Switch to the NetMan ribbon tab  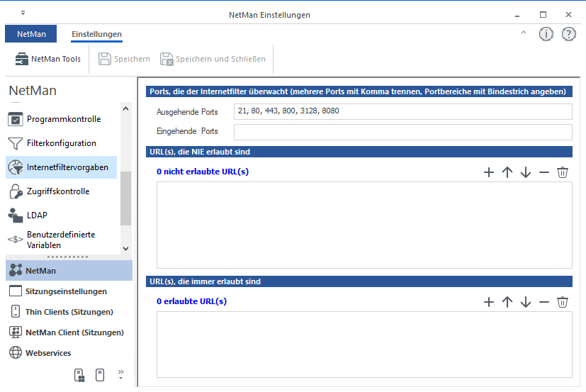tap(30, 34)
